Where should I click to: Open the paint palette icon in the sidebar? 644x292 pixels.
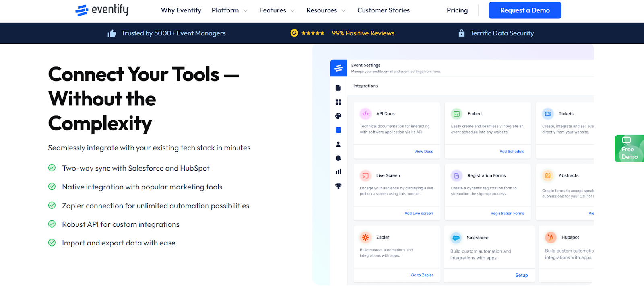338,116
